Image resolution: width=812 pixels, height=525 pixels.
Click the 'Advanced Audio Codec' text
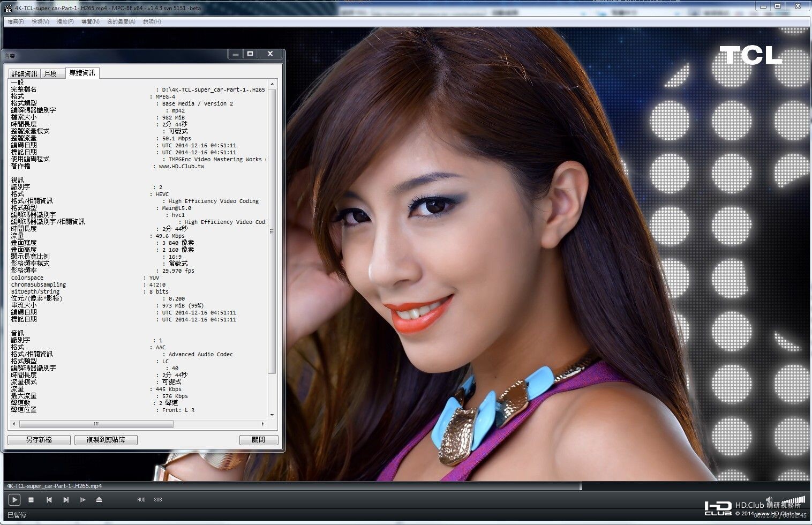coord(201,355)
